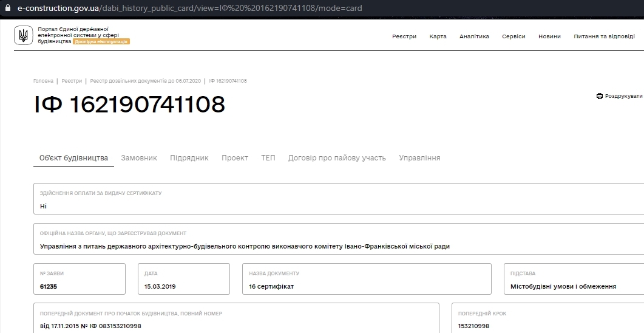Click the ІФ 162190741108 page heading
The height and width of the screenshot is (333, 644).
click(129, 105)
